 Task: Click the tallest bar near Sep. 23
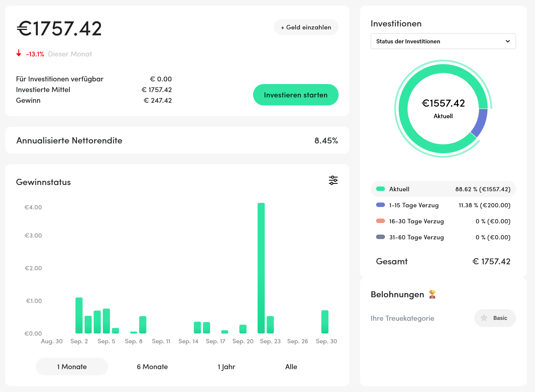pyautogui.click(x=261, y=267)
